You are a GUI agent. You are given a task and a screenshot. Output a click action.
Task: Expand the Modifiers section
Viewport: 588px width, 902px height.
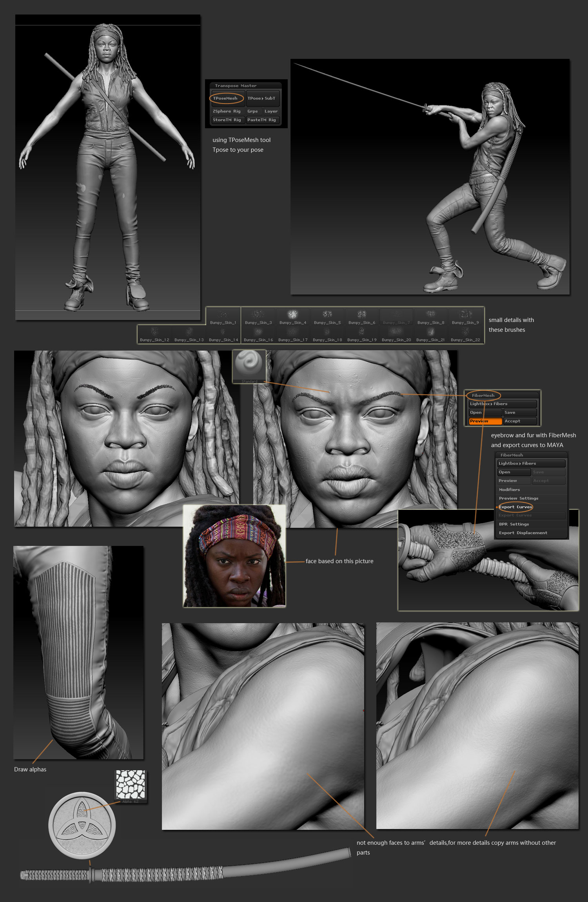tap(532, 490)
